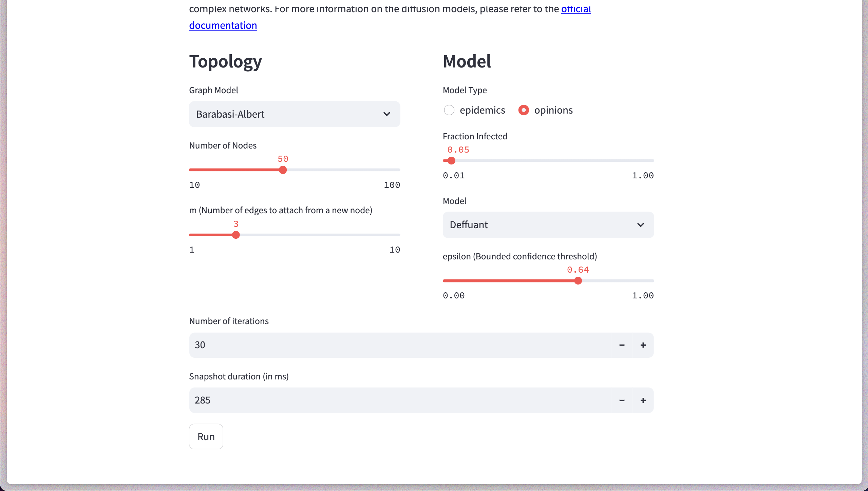
Task: Click the Number of Nodes track near 100
Action: pyautogui.click(x=397, y=170)
